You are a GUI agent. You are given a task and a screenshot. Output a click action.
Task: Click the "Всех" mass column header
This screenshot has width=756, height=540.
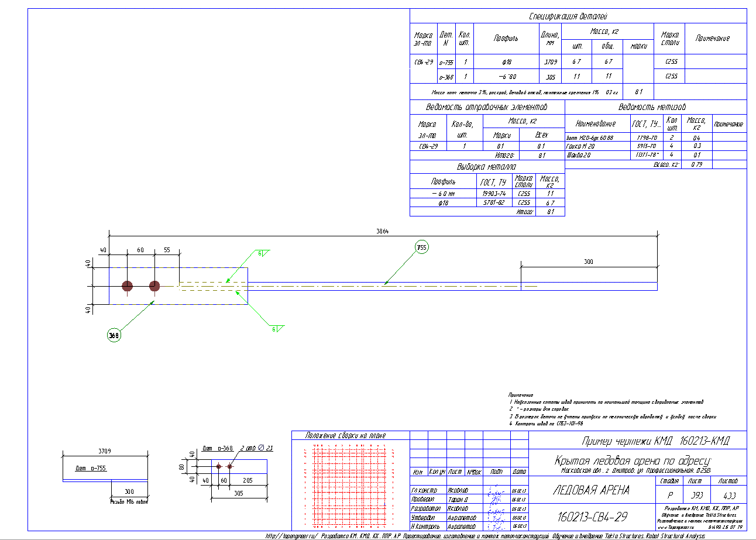[542, 135]
